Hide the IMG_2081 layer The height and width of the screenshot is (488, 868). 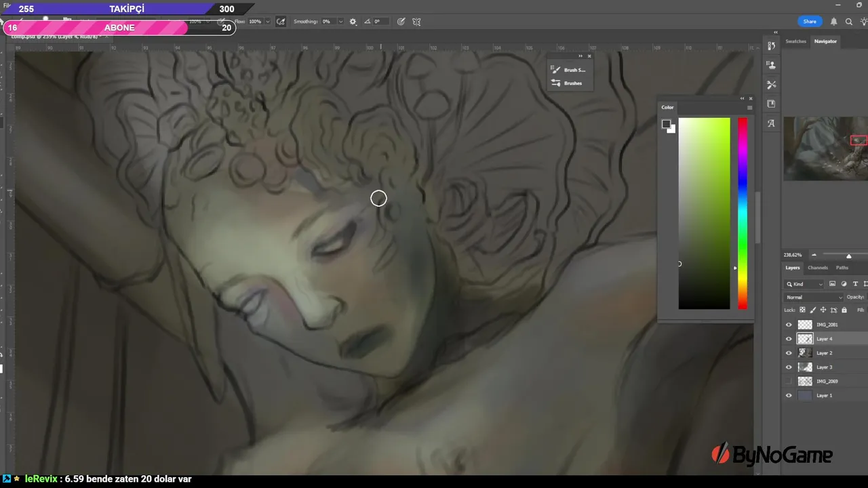[788, 325]
